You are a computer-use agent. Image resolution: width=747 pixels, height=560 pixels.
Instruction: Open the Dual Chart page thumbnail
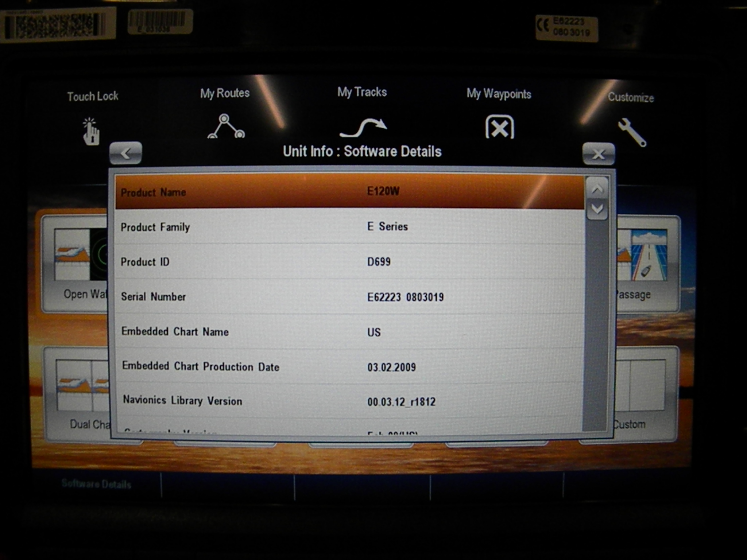(77, 394)
